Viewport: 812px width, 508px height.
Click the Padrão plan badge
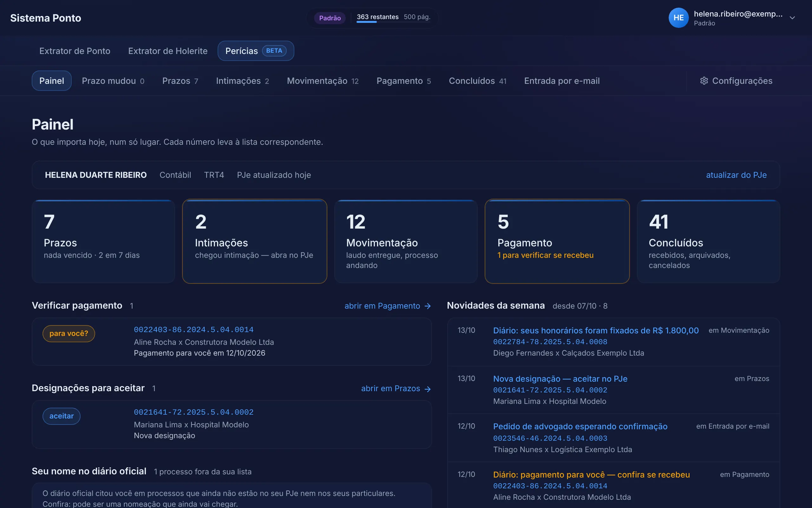click(x=330, y=18)
